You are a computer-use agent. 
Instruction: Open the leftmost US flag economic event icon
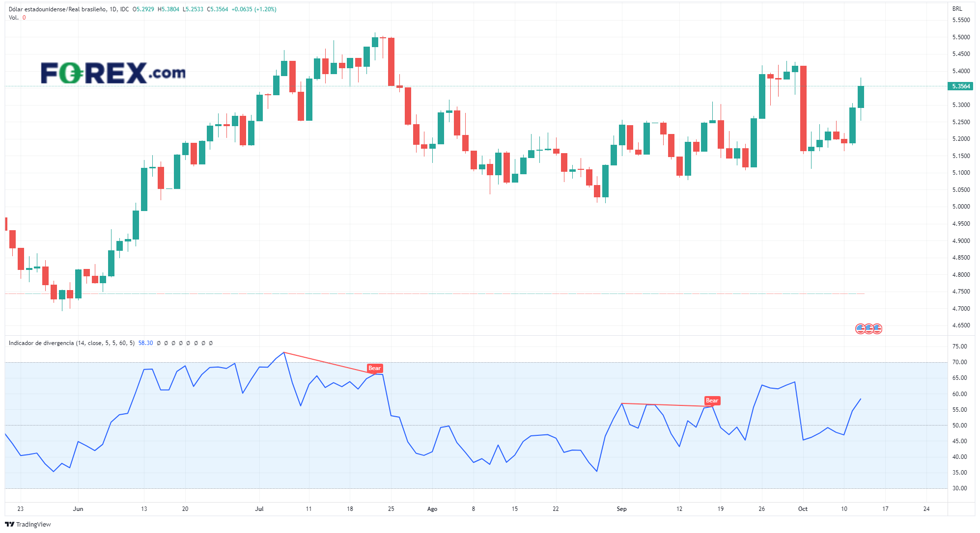tap(860, 329)
